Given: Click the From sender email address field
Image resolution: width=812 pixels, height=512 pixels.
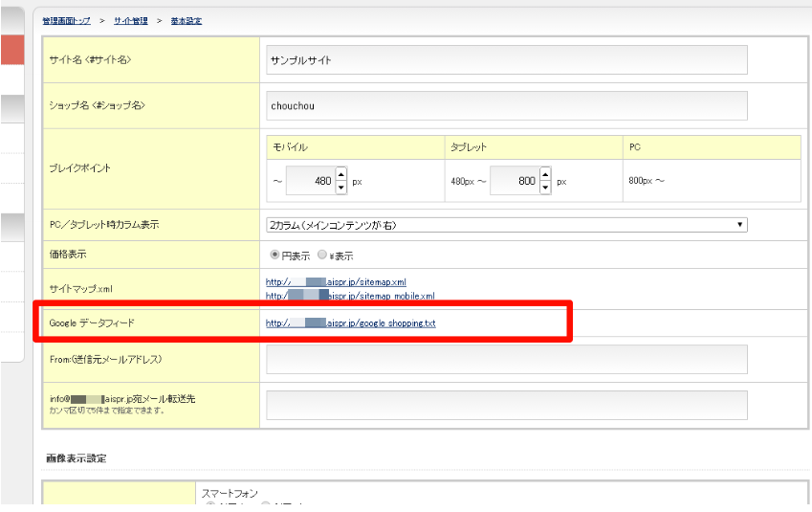Looking at the screenshot, I should pyautogui.click(x=506, y=359).
